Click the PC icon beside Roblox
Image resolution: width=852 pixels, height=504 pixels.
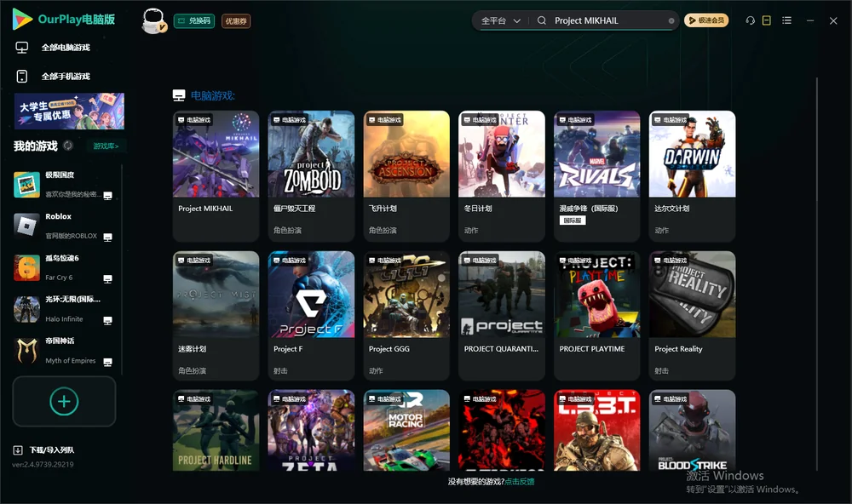(x=107, y=238)
